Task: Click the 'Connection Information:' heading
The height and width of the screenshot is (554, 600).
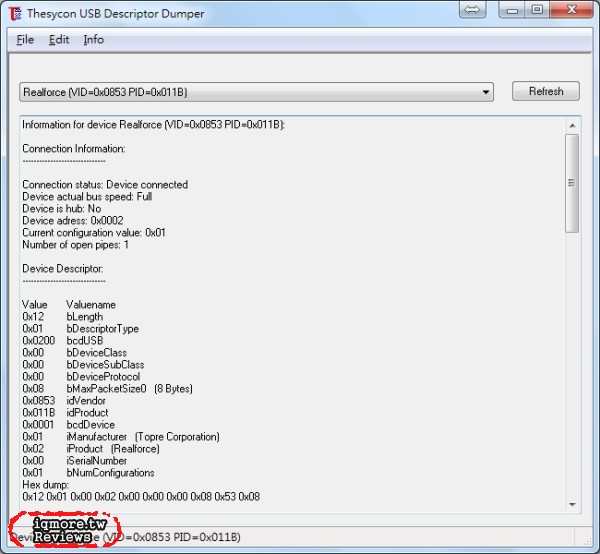Action: click(74, 148)
